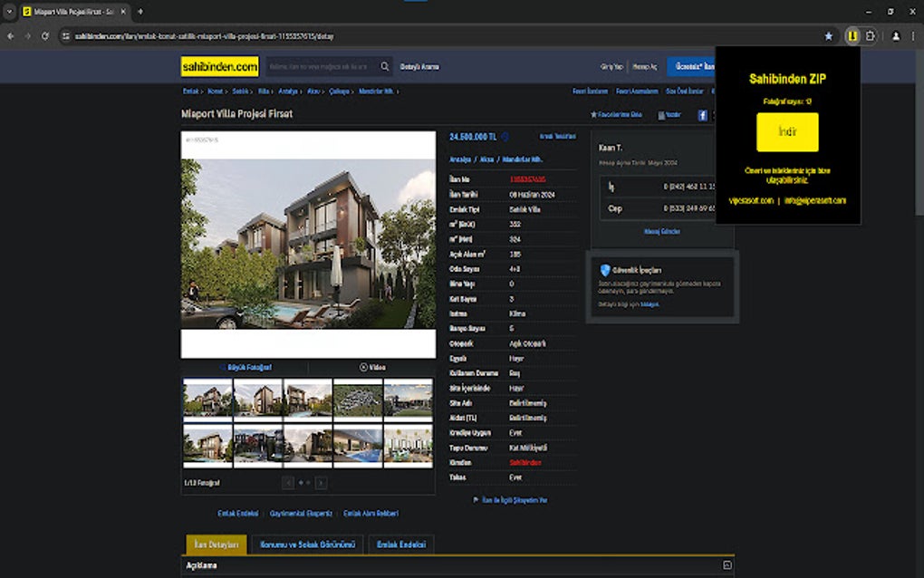Open Detaylı Arama advanced search
The height and width of the screenshot is (578, 924).
coord(419,66)
